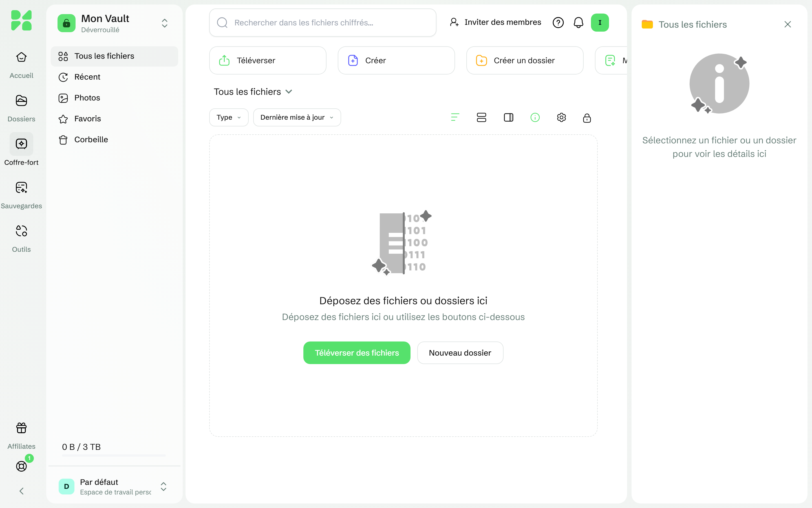
Task: Open the Dossiers section
Action: [21, 108]
